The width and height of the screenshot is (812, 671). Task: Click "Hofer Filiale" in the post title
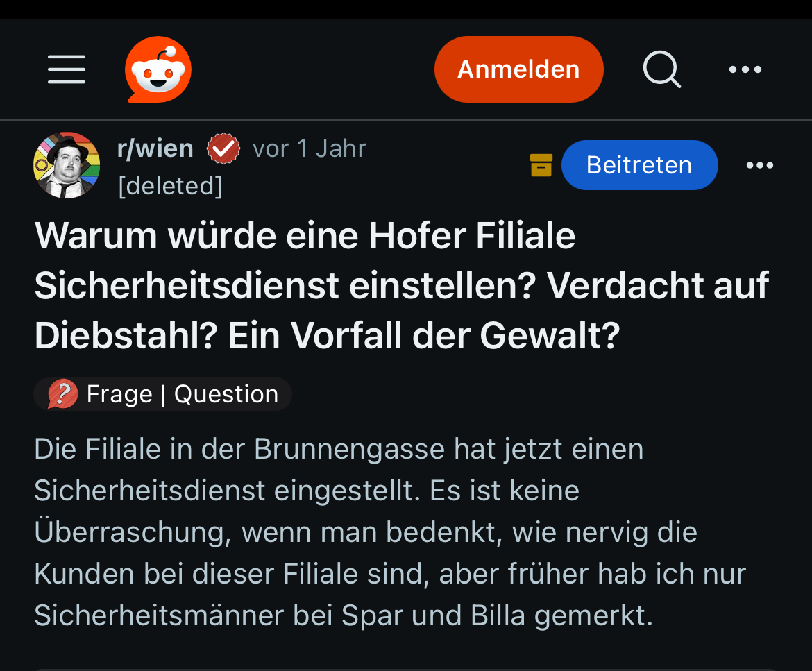(x=472, y=236)
